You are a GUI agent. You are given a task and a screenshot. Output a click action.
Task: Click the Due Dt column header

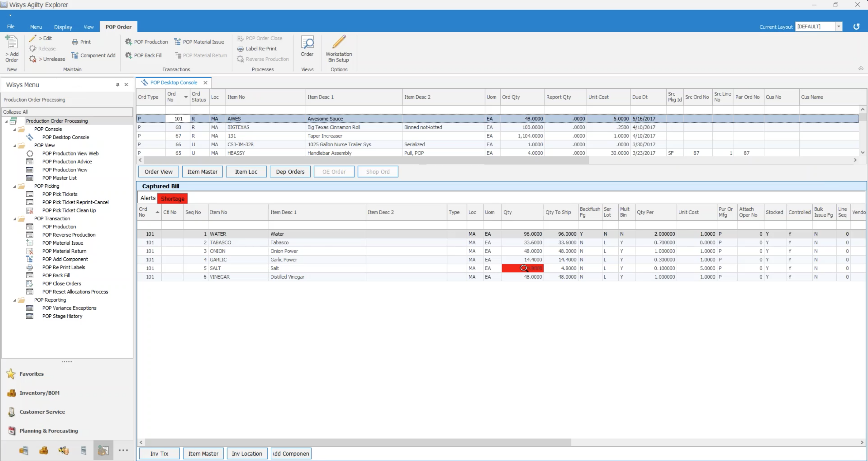[x=648, y=97]
